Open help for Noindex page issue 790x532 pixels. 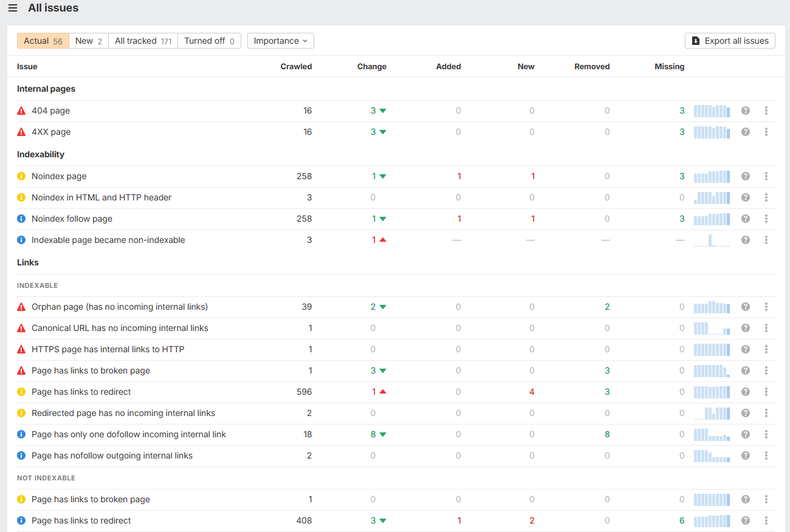point(746,176)
